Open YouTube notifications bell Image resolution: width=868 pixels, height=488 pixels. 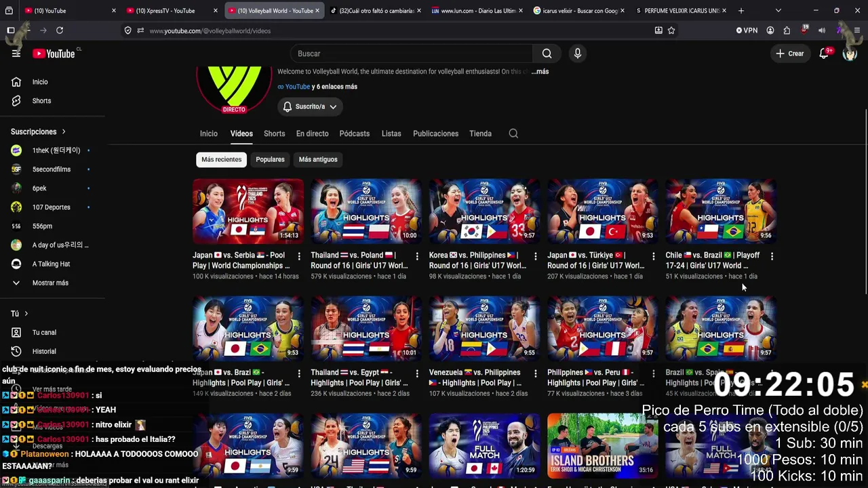click(x=825, y=54)
